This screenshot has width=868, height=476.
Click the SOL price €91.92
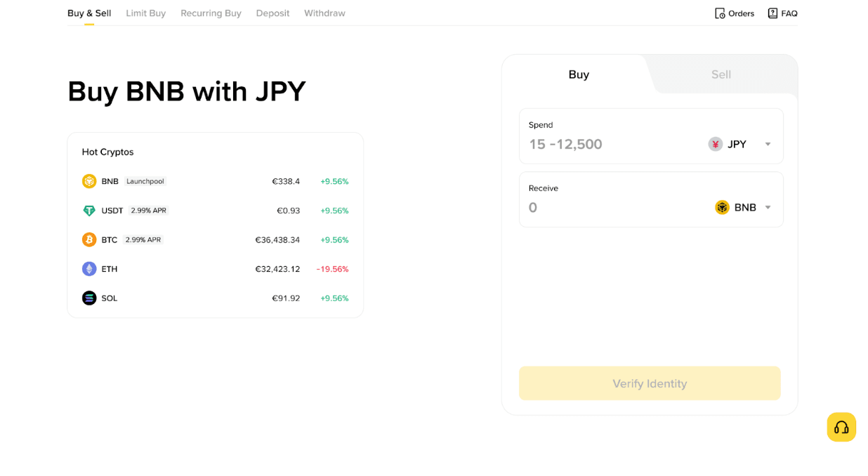[x=286, y=298]
